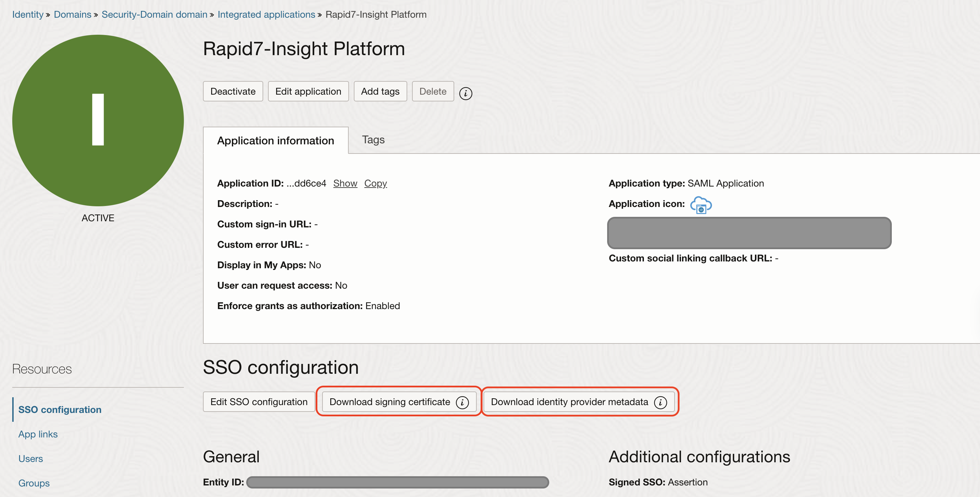
Task: Click the cloud application icon
Action: click(x=701, y=205)
